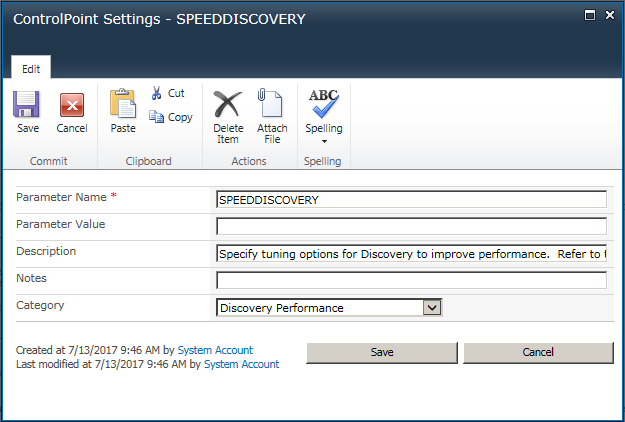The width and height of the screenshot is (625, 422).
Task: Open the System Account link beside Created
Action: (x=215, y=350)
